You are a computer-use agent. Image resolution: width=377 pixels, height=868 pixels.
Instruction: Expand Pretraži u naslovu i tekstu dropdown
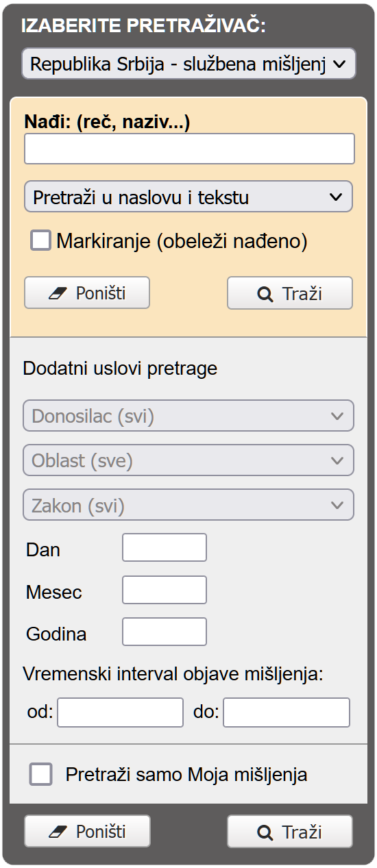188,197
